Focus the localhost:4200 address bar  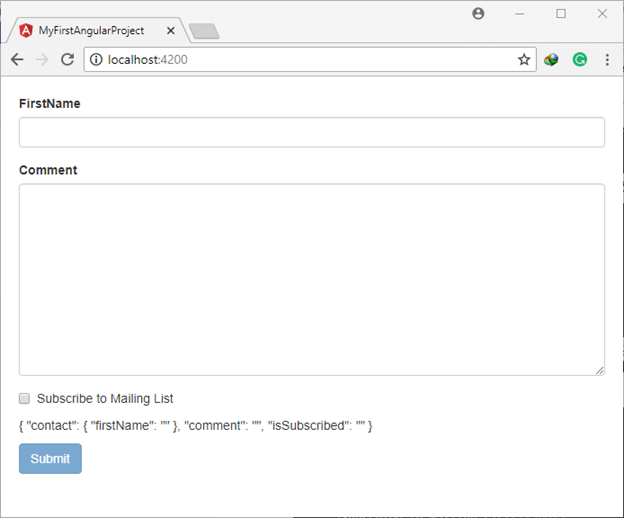310,60
